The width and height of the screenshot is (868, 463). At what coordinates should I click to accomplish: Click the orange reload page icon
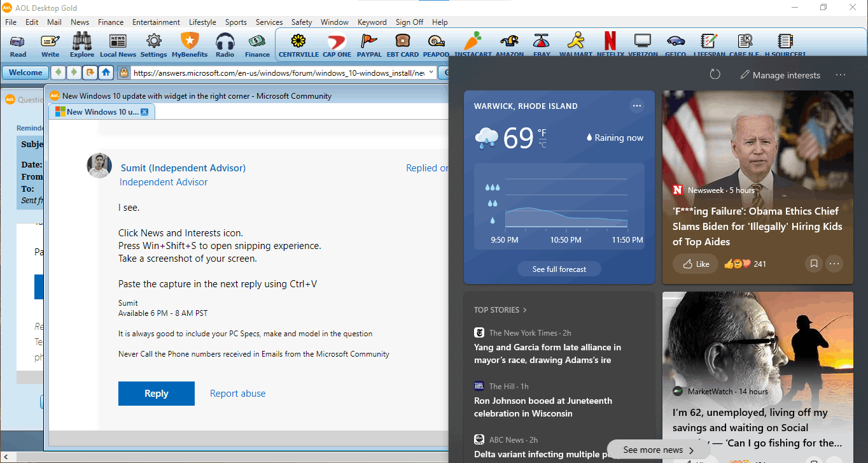[90, 73]
